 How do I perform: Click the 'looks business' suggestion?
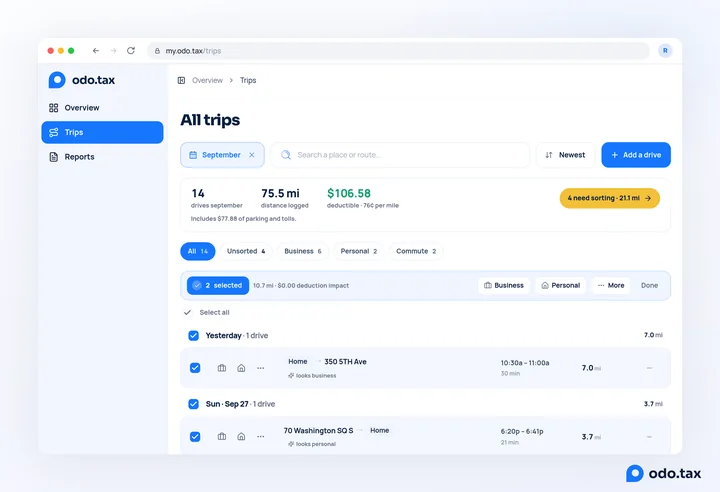pos(312,375)
